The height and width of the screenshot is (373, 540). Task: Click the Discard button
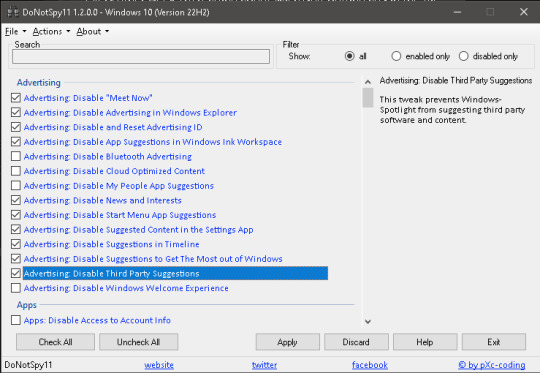click(356, 342)
